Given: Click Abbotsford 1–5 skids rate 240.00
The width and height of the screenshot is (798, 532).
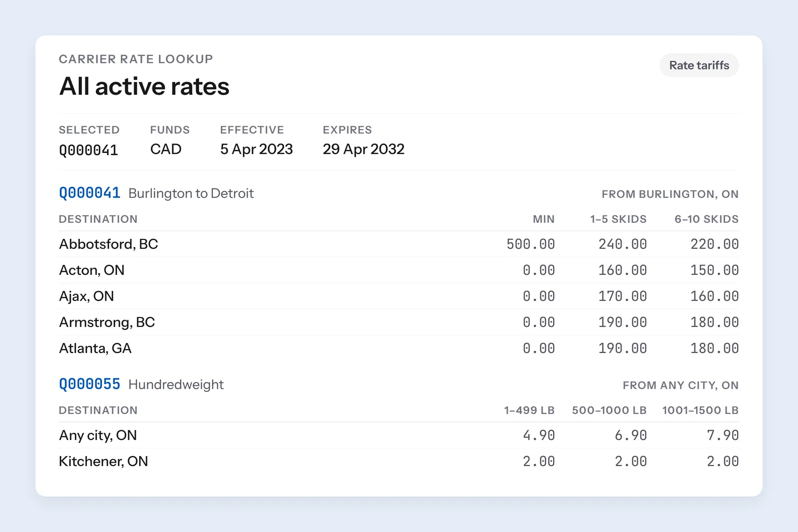Looking at the screenshot, I should [x=622, y=244].
